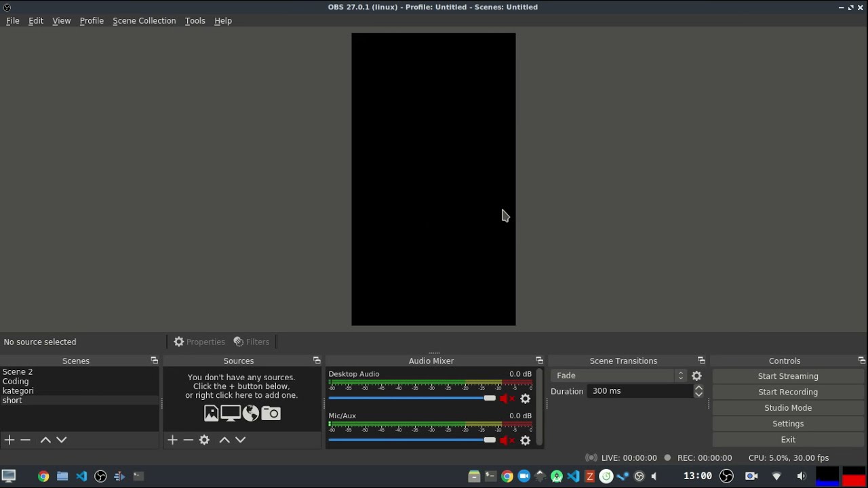Open the Profile menu

coord(92,21)
